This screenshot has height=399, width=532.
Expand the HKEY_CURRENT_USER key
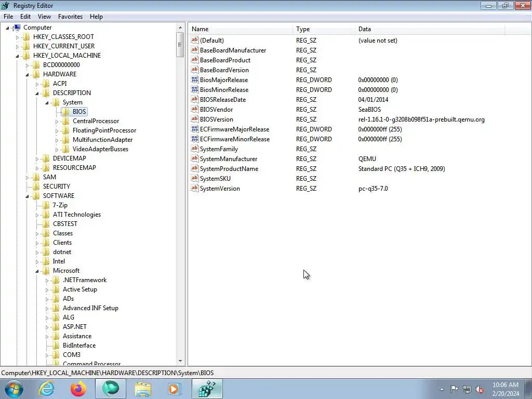pos(17,46)
